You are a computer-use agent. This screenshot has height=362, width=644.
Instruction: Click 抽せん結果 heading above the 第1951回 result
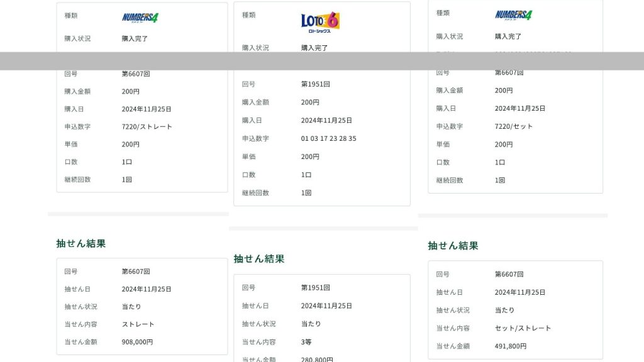coord(259,258)
